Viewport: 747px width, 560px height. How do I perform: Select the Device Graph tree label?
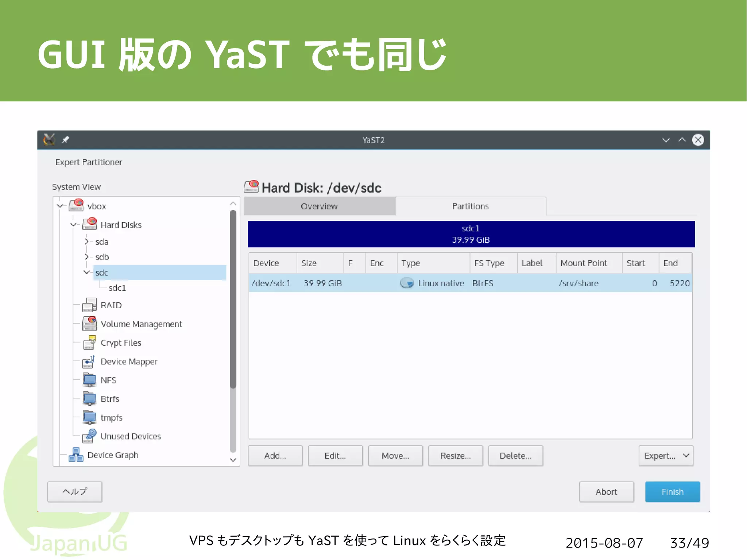(113, 455)
